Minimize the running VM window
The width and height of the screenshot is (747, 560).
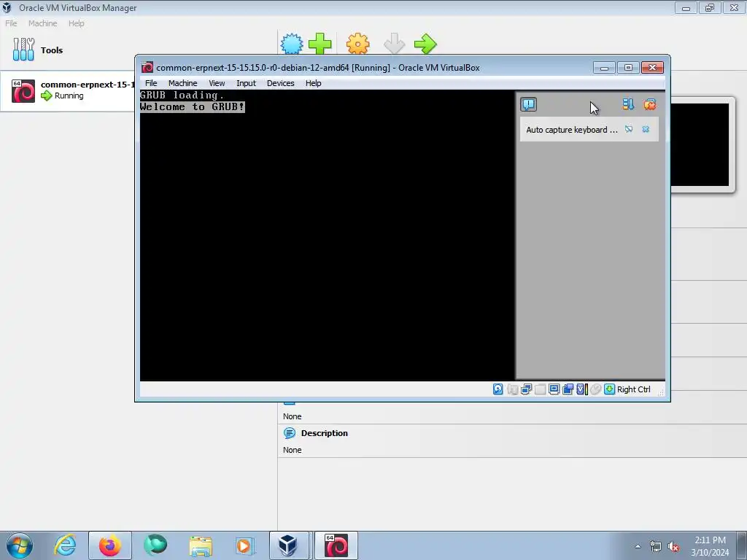click(604, 68)
